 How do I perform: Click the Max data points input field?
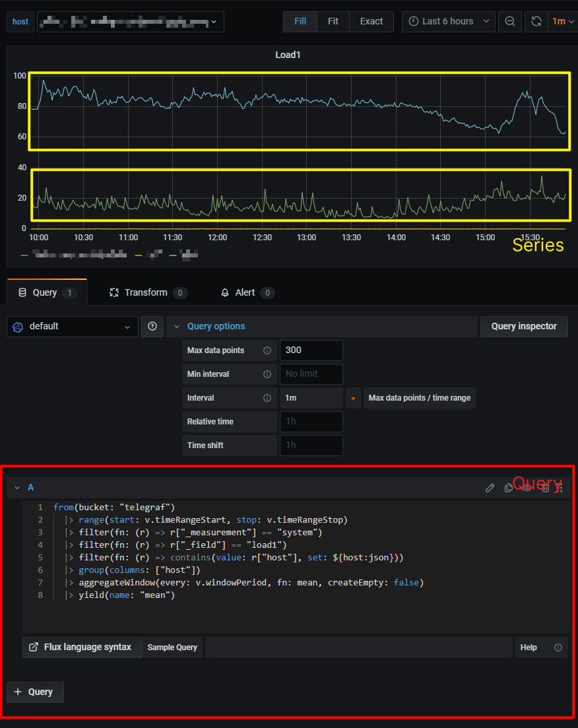tap(311, 350)
